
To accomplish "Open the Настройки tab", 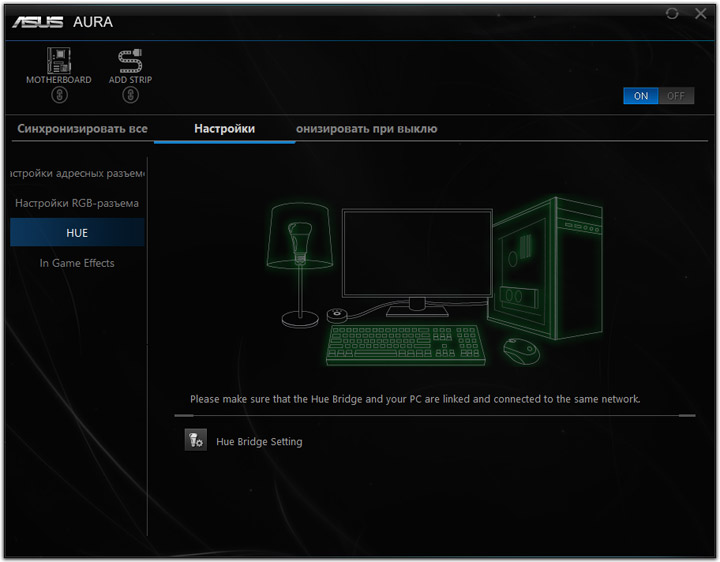I will click(x=225, y=129).
